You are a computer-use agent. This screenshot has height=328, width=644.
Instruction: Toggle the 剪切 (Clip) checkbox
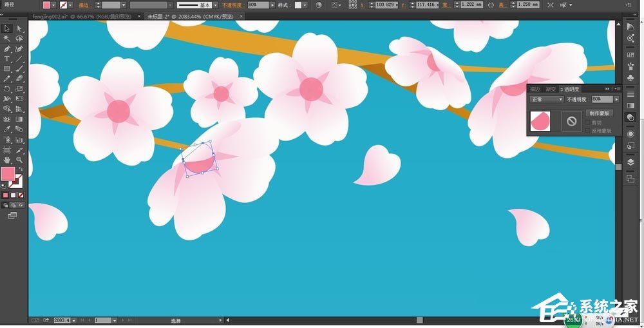coord(587,122)
